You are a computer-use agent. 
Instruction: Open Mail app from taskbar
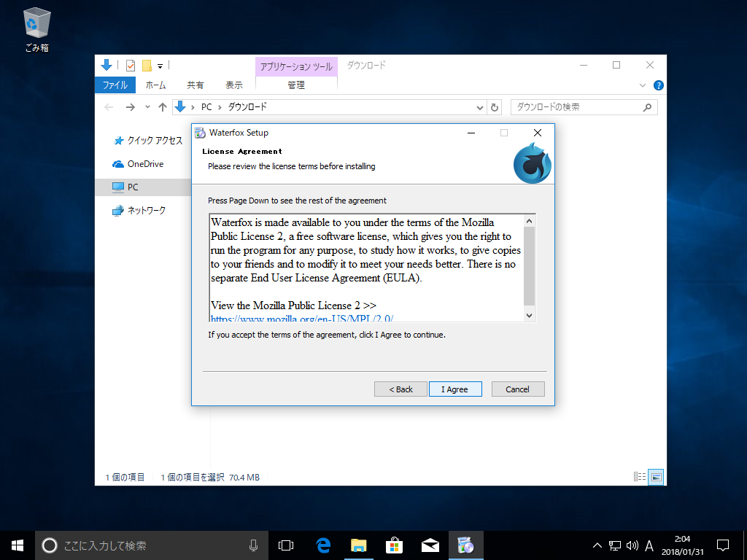click(430, 545)
